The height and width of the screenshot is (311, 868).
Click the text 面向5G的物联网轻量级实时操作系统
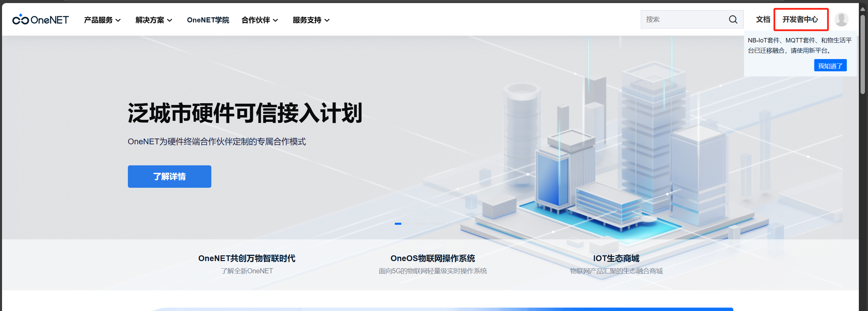(x=432, y=271)
